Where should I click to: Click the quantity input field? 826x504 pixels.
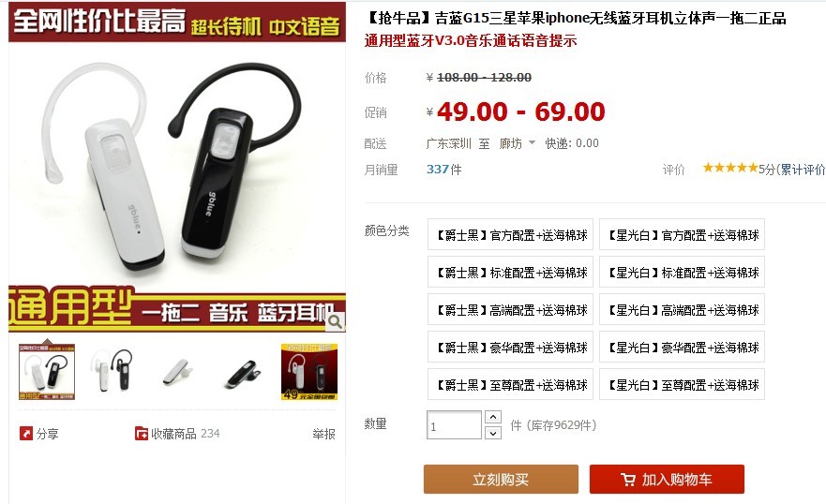[x=454, y=425]
